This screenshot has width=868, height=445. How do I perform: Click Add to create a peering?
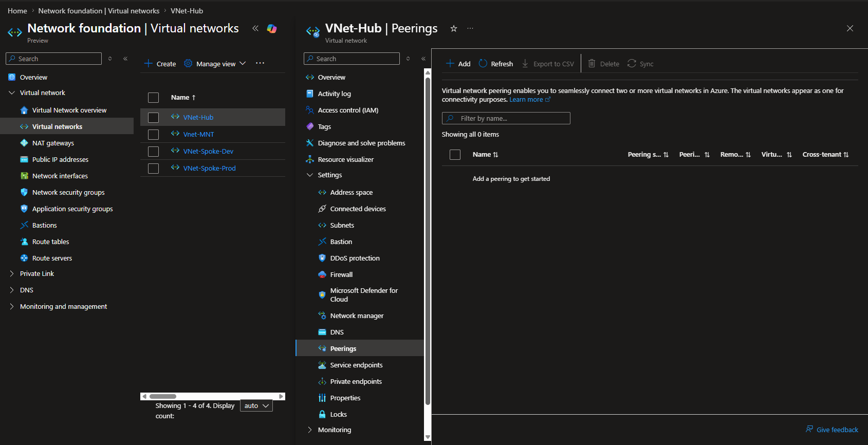point(458,64)
